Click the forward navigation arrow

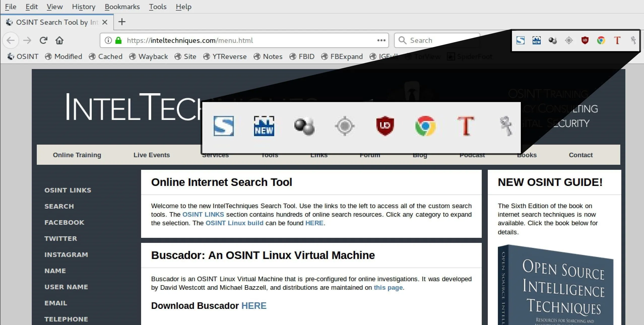[x=27, y=40]
